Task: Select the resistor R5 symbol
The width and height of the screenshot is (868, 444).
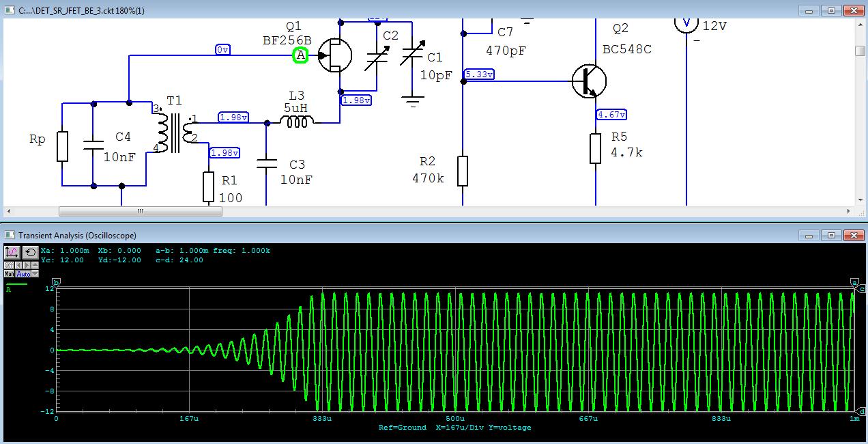Action: tap(596, 148)
